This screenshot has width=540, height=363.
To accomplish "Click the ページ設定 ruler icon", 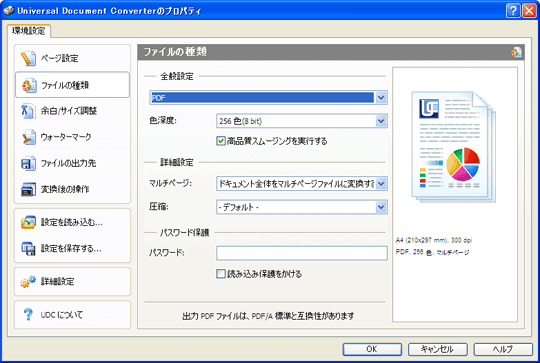I will pyautogui.click(x=28, y=59).
